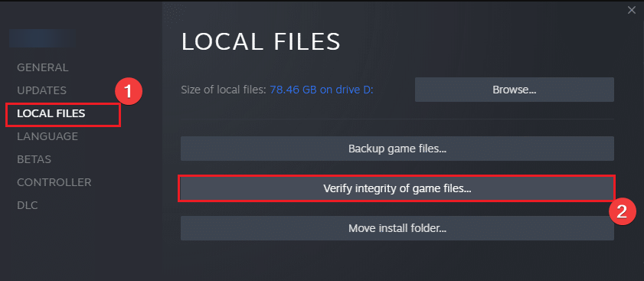Select the Local Files sidebar tab
The image size is (644, 281).
[51, 113]
